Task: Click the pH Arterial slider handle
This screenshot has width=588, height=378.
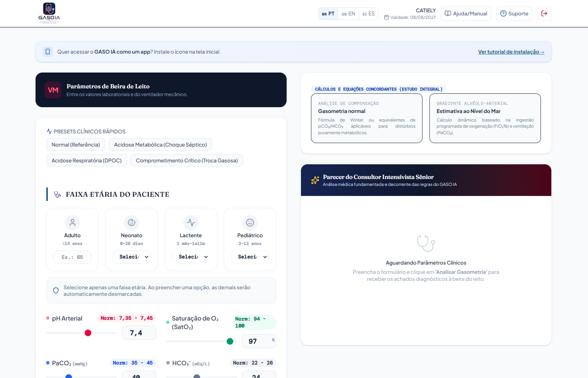Action: point(88,333)
